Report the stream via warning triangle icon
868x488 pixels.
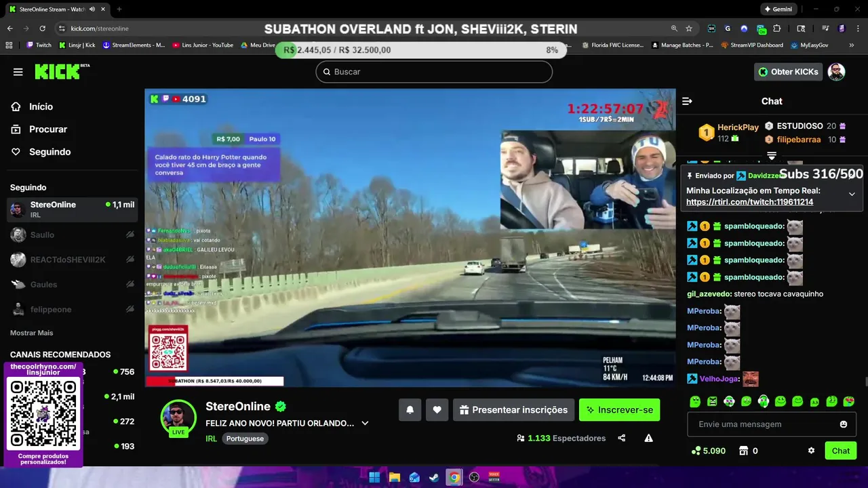[649, 438]
